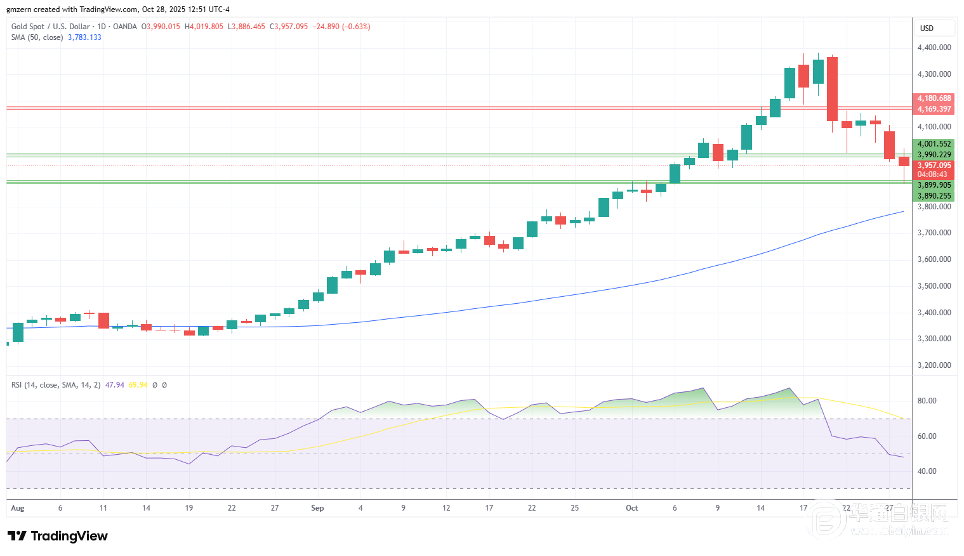Click the Aug label on time axis
Image resolution: width=964 pixels, height=556 pixels.
click(16, 508)
